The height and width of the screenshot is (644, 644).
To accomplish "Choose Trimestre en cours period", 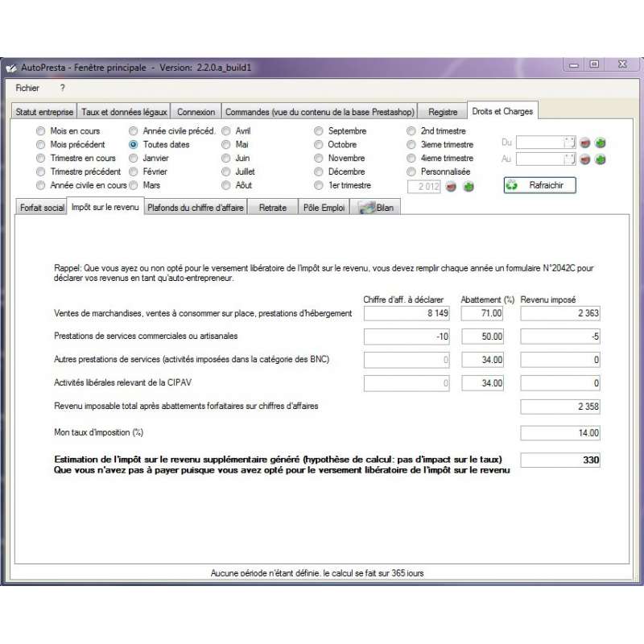I will [41, 158].
